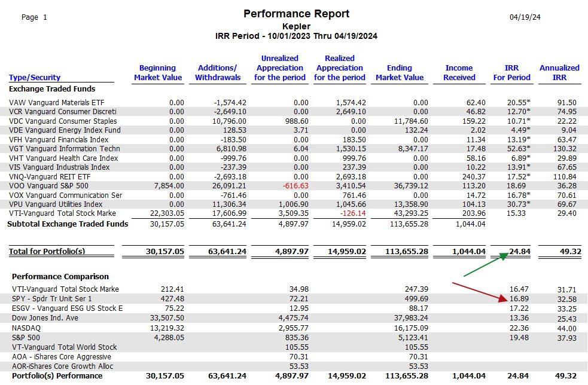The height and width of the screenshot is (385, 588).
Task: Select VOO Vanguard S&P 500 row
Action: click(294, 185)
